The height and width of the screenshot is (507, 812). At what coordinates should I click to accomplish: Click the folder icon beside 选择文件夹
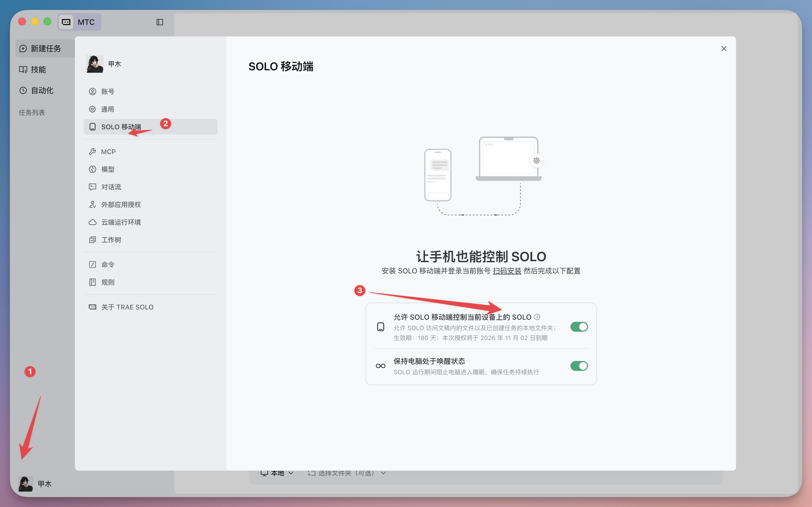pyautogui.click(x=311, y=473)
